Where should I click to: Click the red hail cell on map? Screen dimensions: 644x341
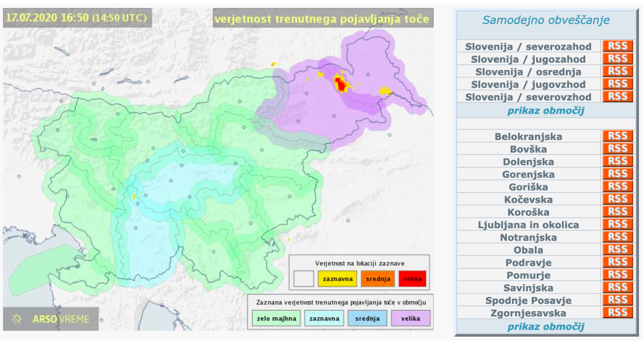339,82
